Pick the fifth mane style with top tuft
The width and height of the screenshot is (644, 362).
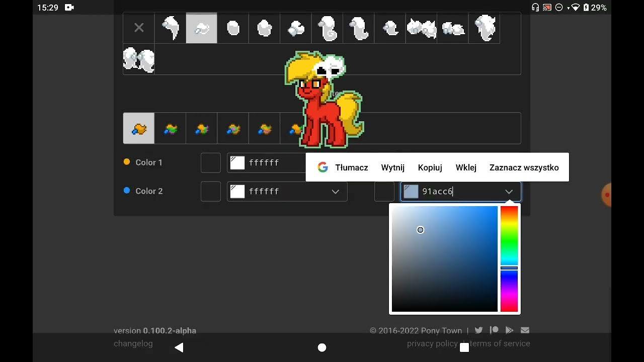[x=264, y=28]
